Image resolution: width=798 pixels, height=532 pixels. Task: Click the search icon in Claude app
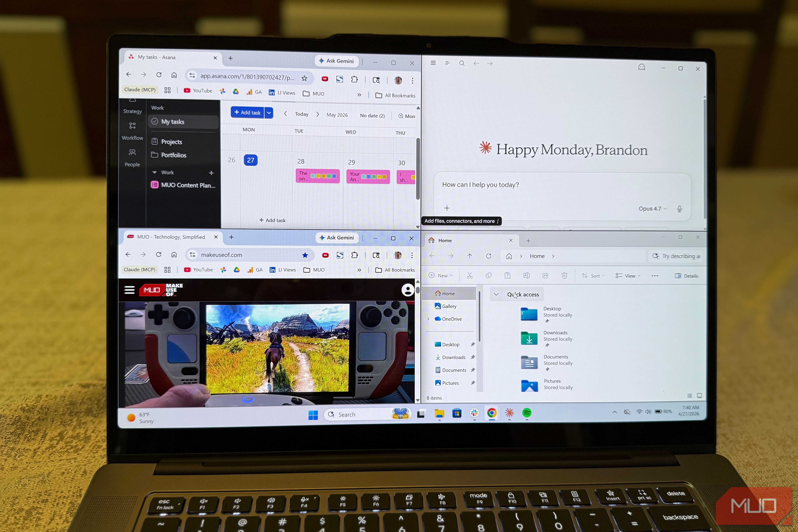pyautogui.click(x=461, y=63)
